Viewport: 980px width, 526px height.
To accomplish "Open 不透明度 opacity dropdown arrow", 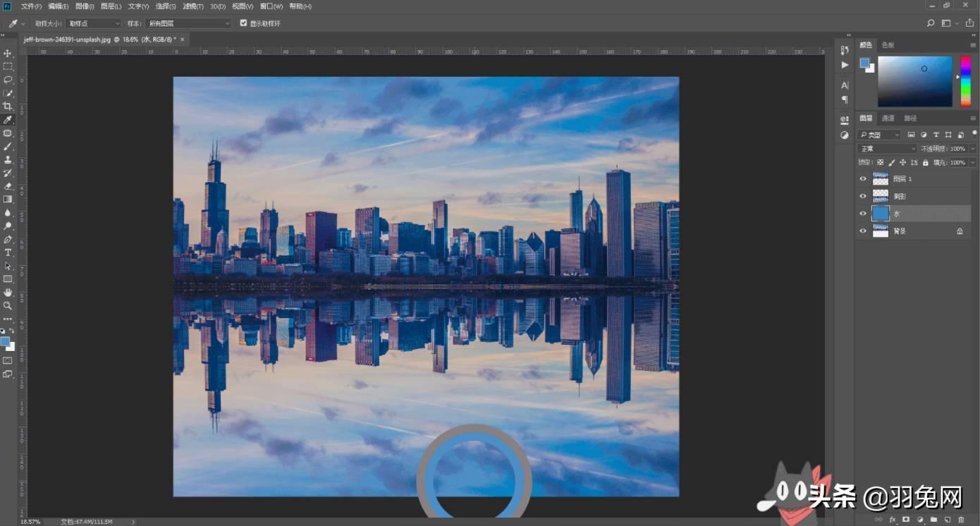I will 973,149.
